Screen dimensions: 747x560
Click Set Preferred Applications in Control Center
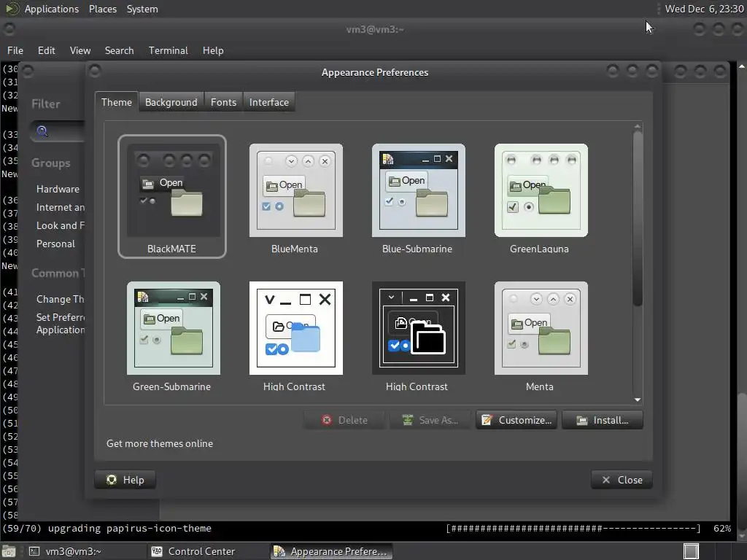click(61, 323)
